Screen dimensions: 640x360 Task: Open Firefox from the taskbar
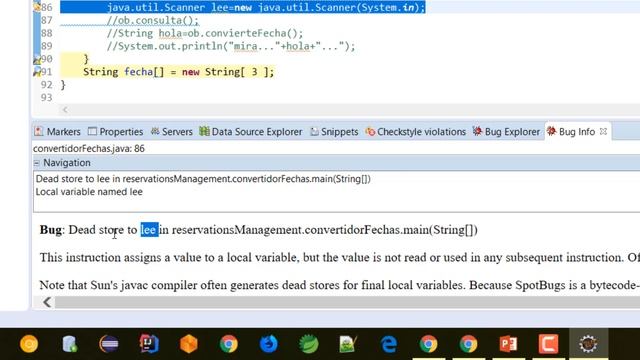coord(269,344)
